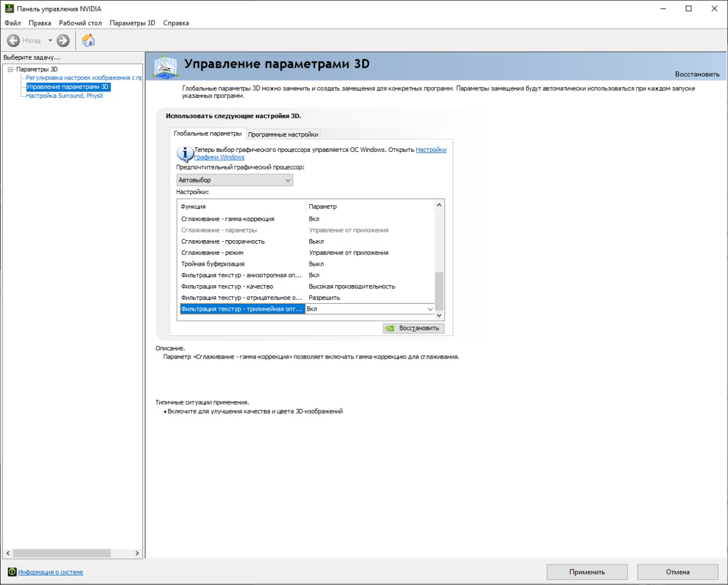This screenshot has height=585, width=728.
Task: Collapse the Параметры 3D tree node
Action: tap(10, 69)
